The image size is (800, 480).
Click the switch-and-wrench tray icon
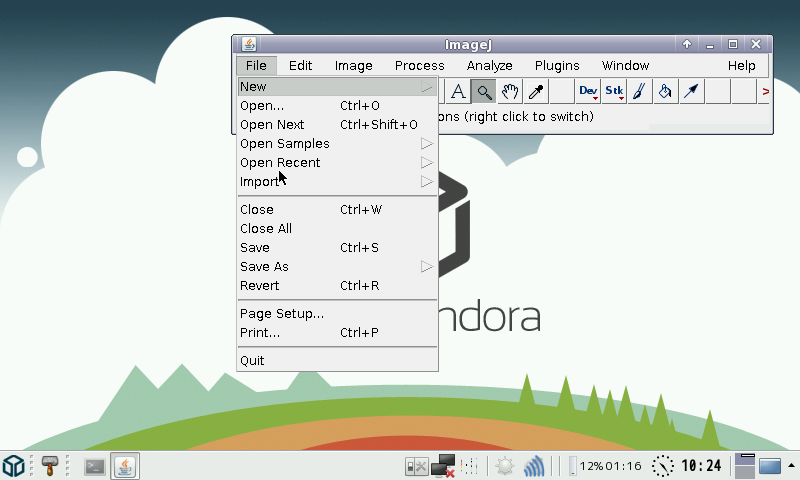(x=416, y=466)
